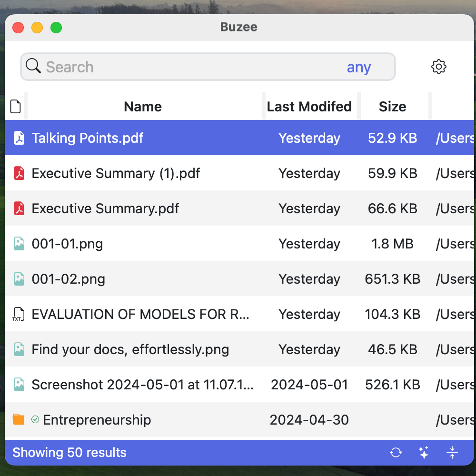Click inside the Search input field
476x476 pixels.
(190, 67)
